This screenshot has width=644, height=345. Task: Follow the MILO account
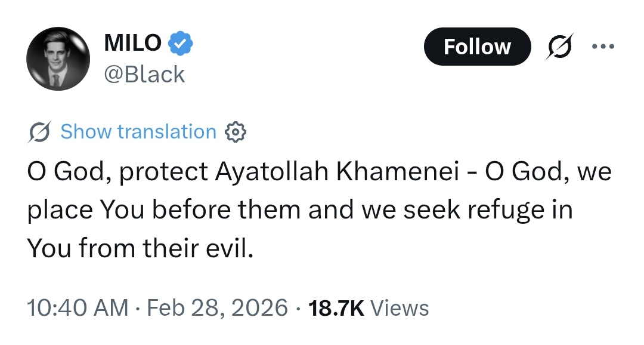476,47
